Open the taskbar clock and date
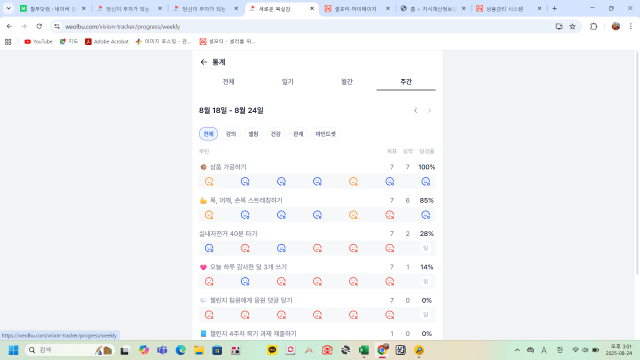Viewport: 640px width, 360px height. (619, 350)
